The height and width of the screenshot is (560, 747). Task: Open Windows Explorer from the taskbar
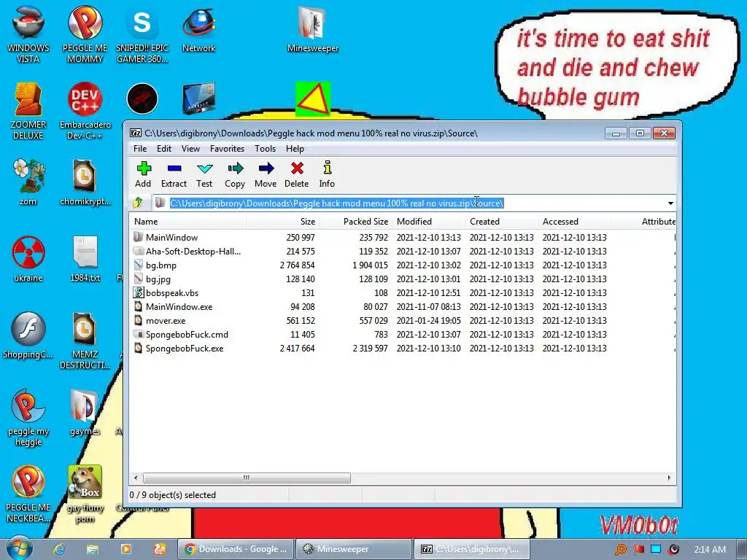click(93, 549)
